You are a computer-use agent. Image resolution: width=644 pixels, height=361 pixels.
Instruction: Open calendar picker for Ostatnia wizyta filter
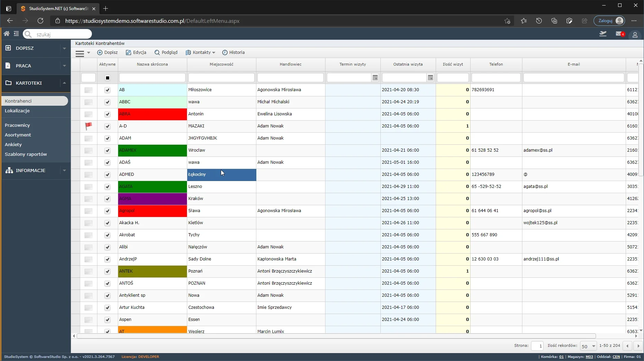coord(430,78)
